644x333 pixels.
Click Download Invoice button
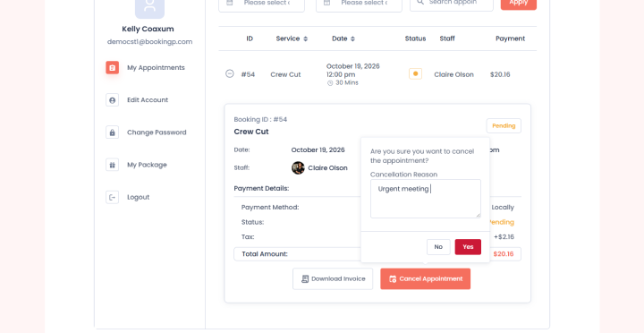point(333,278)
